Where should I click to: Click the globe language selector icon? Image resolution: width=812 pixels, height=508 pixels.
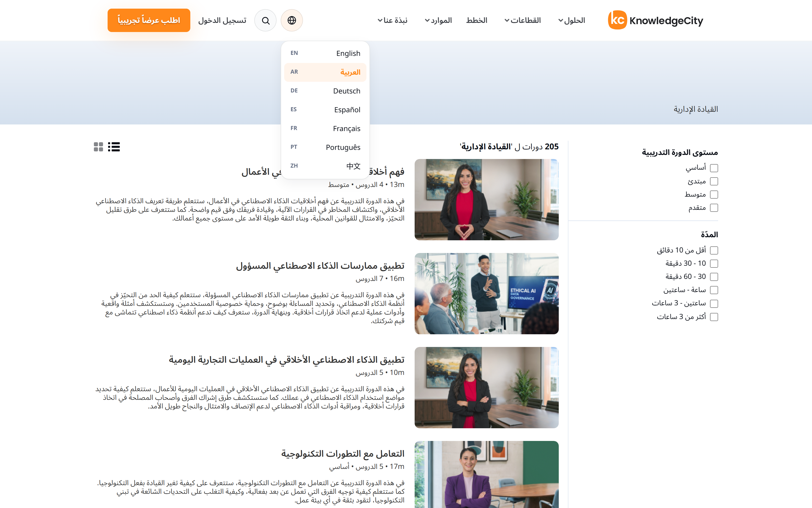292,21
